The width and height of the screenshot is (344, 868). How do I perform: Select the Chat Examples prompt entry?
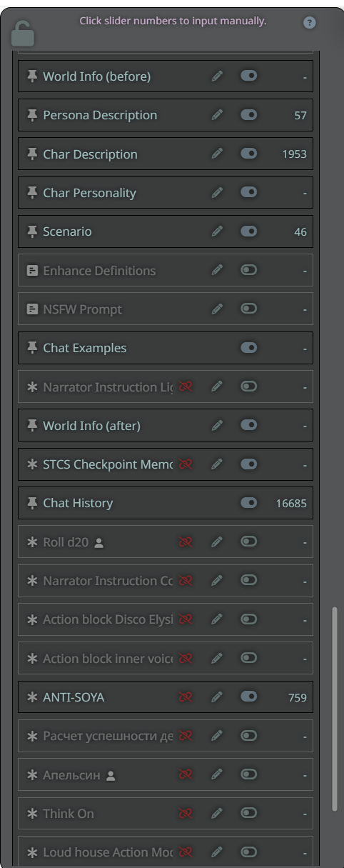(166, 348)
